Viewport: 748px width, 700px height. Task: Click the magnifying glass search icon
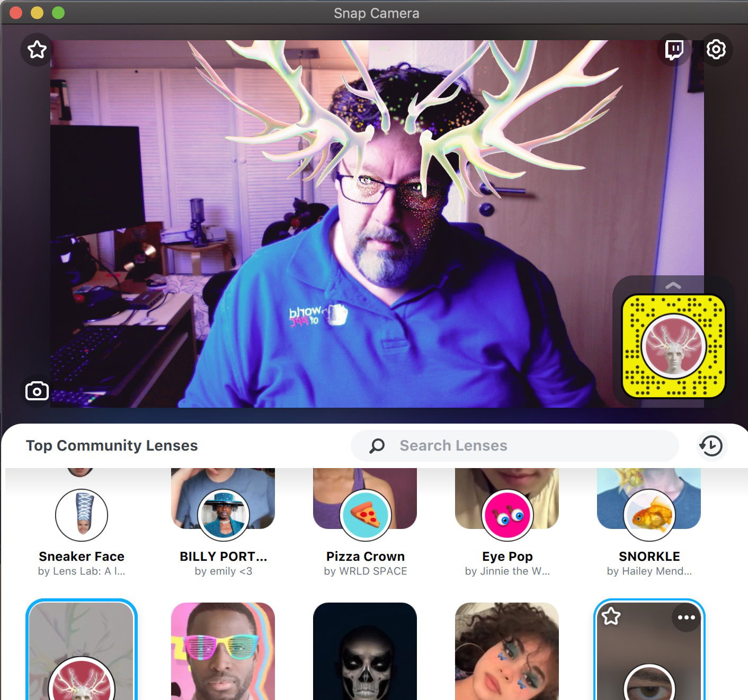pyautogui.click(x=377, y=446)
